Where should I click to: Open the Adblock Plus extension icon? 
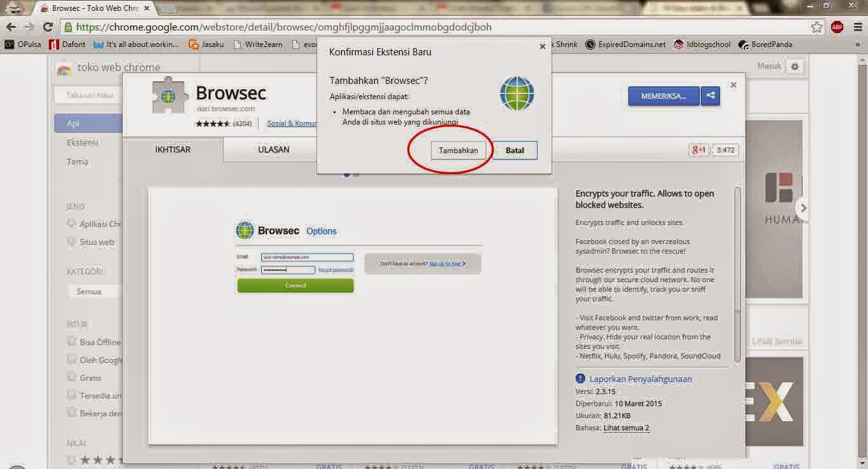pyautogui.click(x=837, y=27)
